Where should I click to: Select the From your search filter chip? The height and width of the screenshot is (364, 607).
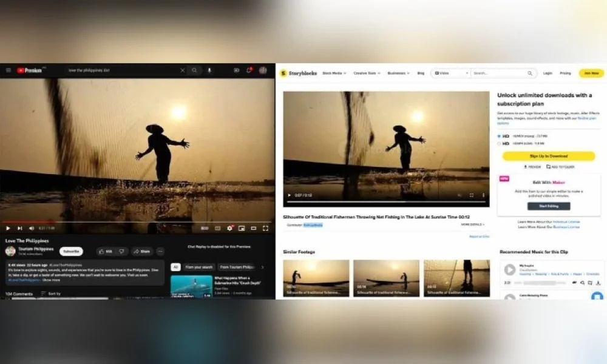pyautogui.click(x=199, y=267)
